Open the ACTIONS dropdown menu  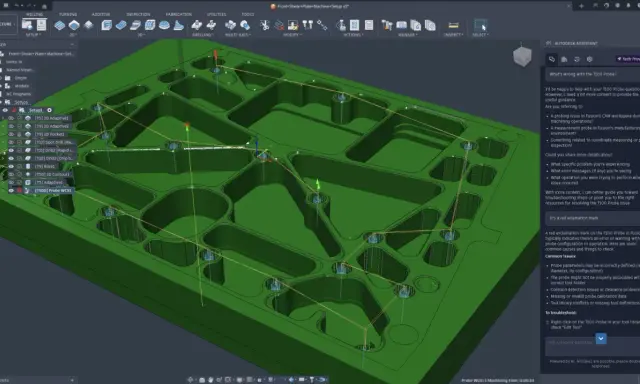click(353, 35)
